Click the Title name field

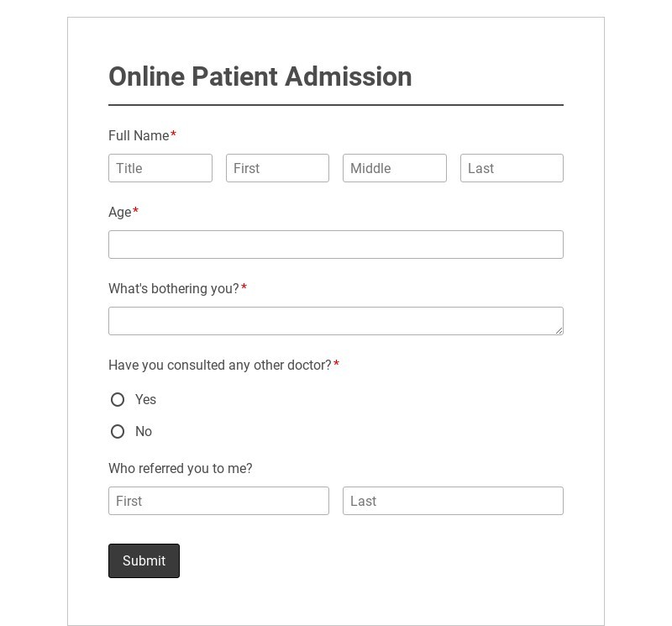point(160,168)
